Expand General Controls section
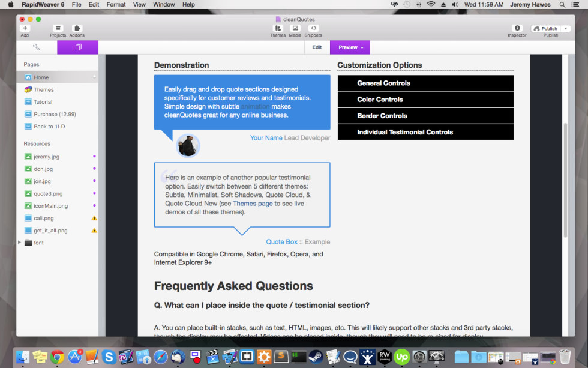Image resolution: width=588 pixels, height=368 pixels. pyautogui.click(x=425, y=83)
